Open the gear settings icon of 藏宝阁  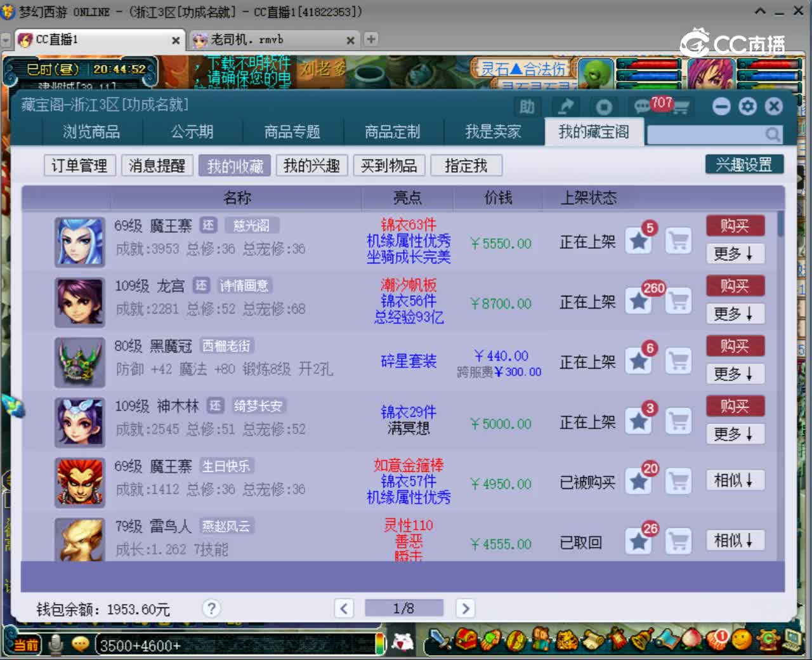tap(747, 106)
